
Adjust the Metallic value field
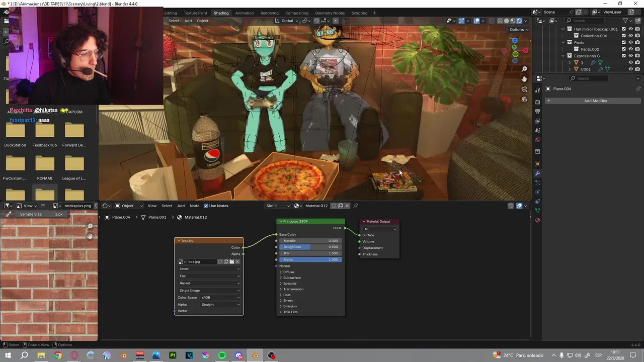[x=310, y=241]
